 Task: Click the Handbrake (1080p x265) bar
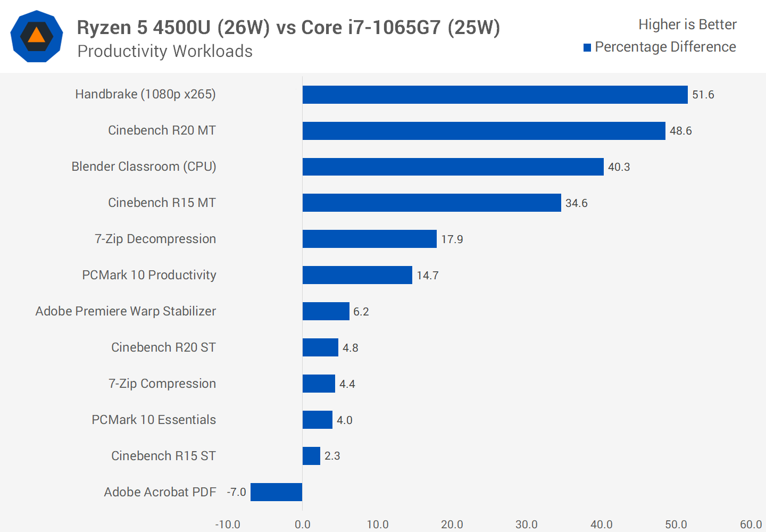pos(495,95)
